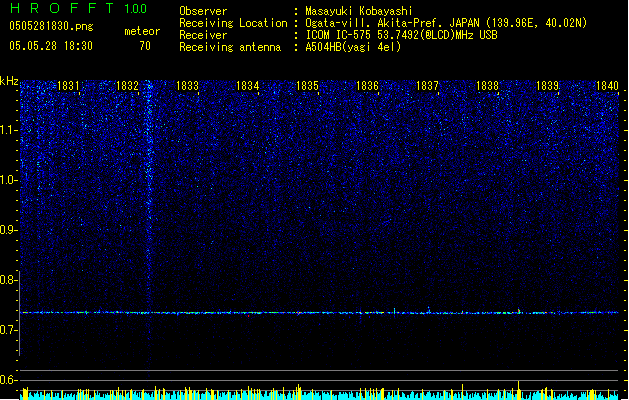This screenshot has width=629, height=400.
Task: Select the filename 0505281830.png
Action: (x=51, y=26)
